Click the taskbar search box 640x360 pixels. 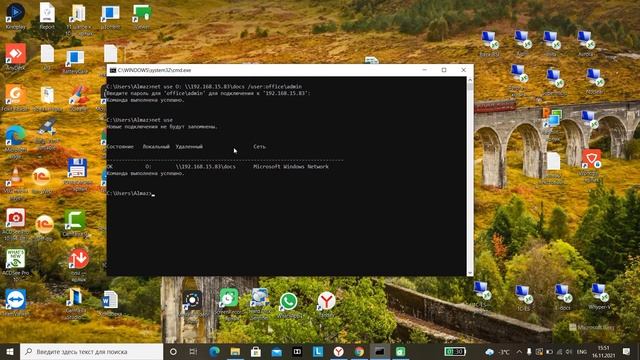click(x=91, y=351)
